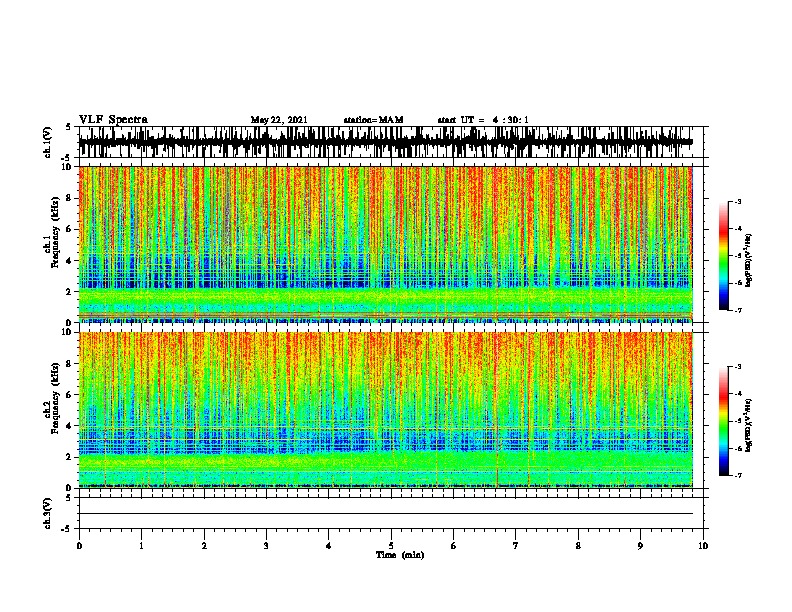Click the "-3" tick on ch.1 colorbar
Image resolution: width=792 pixels, height=612 pixels.
coord(737,201)
